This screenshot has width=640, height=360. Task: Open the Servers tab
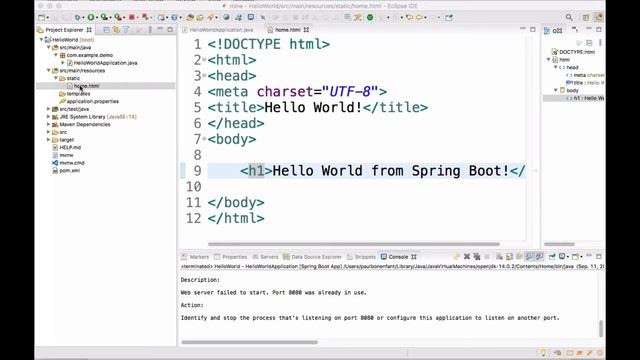coord(265,257)
